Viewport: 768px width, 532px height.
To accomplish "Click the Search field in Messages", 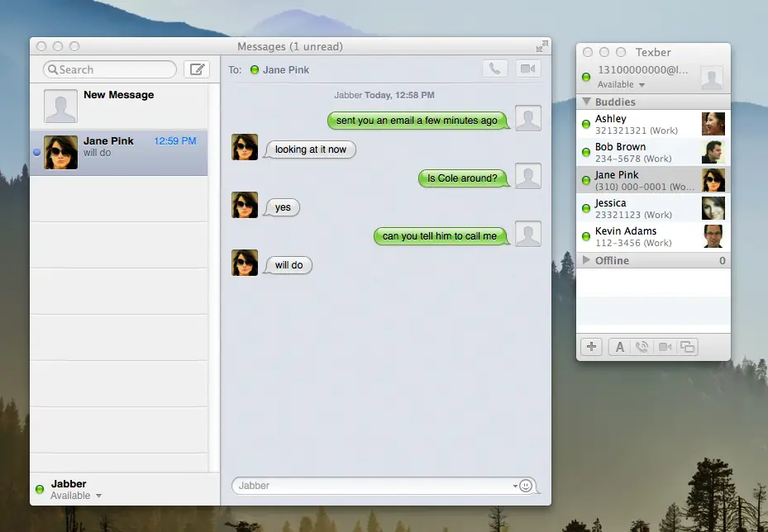I will [110, 69].
